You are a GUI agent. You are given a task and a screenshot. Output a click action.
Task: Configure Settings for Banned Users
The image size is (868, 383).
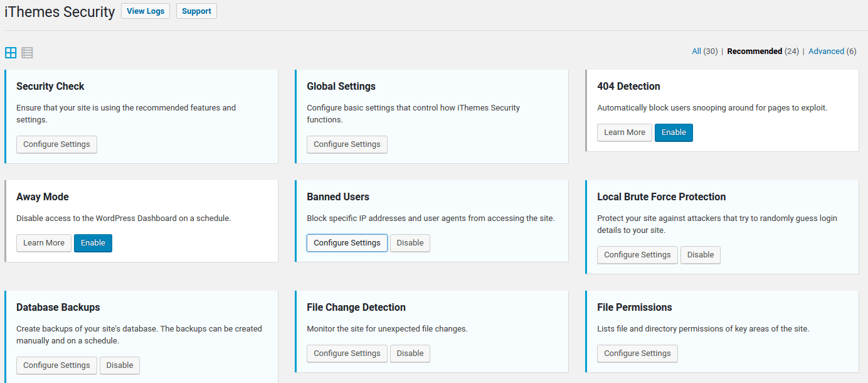click(x=347, y=243)
